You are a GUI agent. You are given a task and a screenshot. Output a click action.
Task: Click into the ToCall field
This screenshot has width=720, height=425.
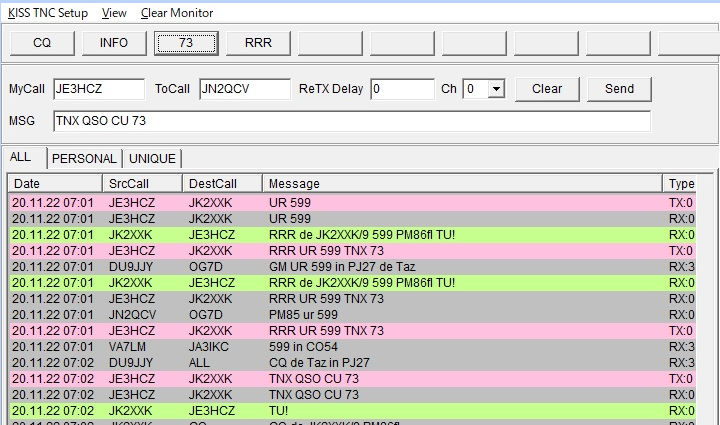244,89
